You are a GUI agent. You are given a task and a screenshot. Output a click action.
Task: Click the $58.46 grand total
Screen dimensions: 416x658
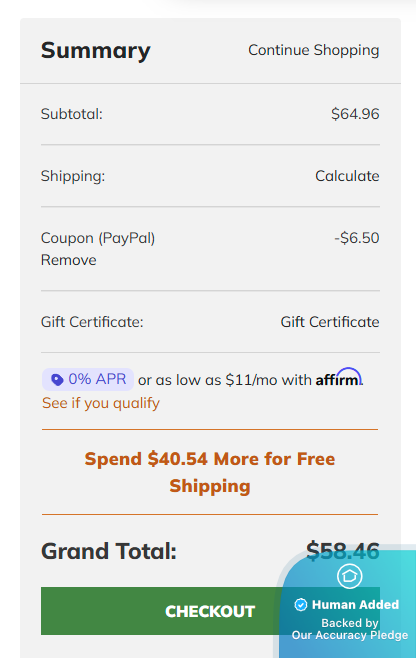343,551
